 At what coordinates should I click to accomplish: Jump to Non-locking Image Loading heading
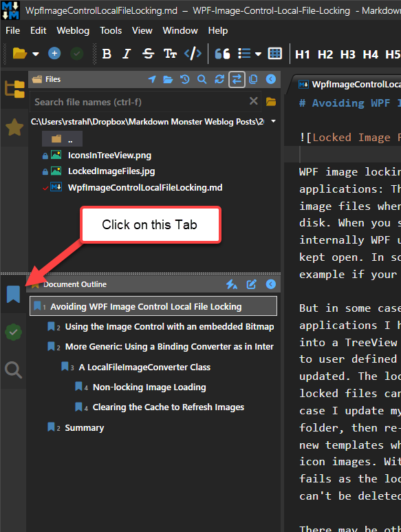tap(149, 387)
